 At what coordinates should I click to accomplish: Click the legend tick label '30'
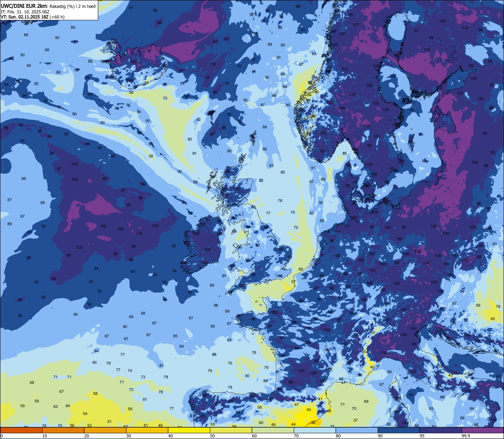click(x=128, y=436)
